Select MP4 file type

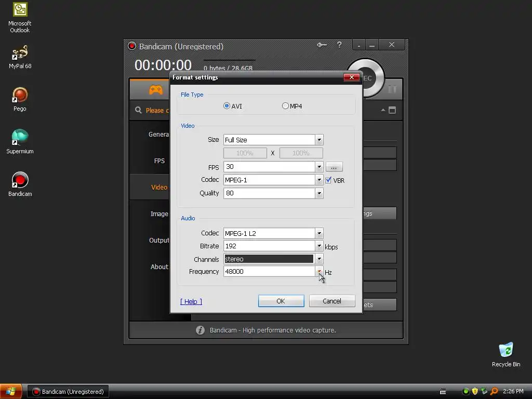292,106
